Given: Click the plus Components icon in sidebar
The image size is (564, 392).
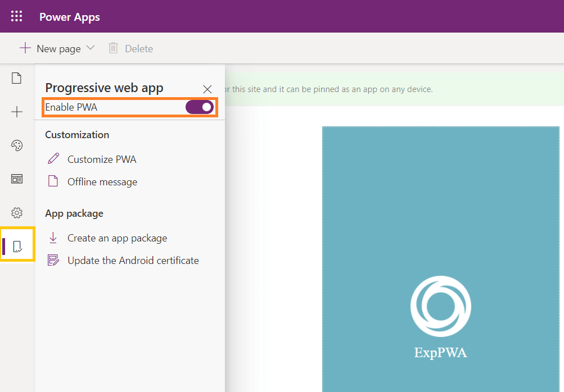Looking at the screenshot, I should point(17,112).
